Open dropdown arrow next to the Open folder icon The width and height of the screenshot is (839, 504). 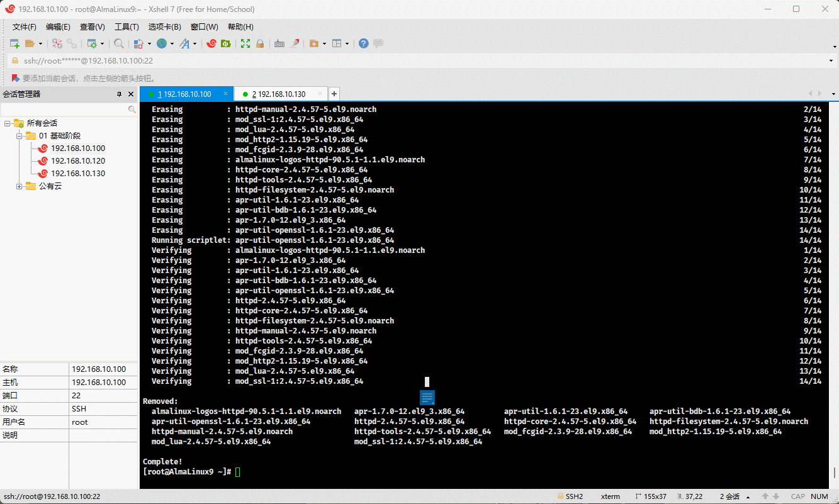[41, 43]
